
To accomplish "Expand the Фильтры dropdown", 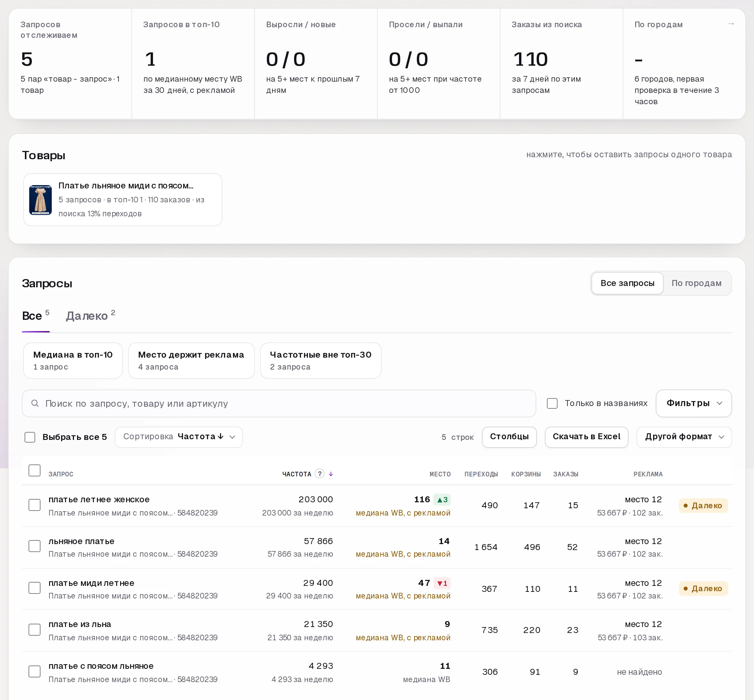I will pos(693,403).
